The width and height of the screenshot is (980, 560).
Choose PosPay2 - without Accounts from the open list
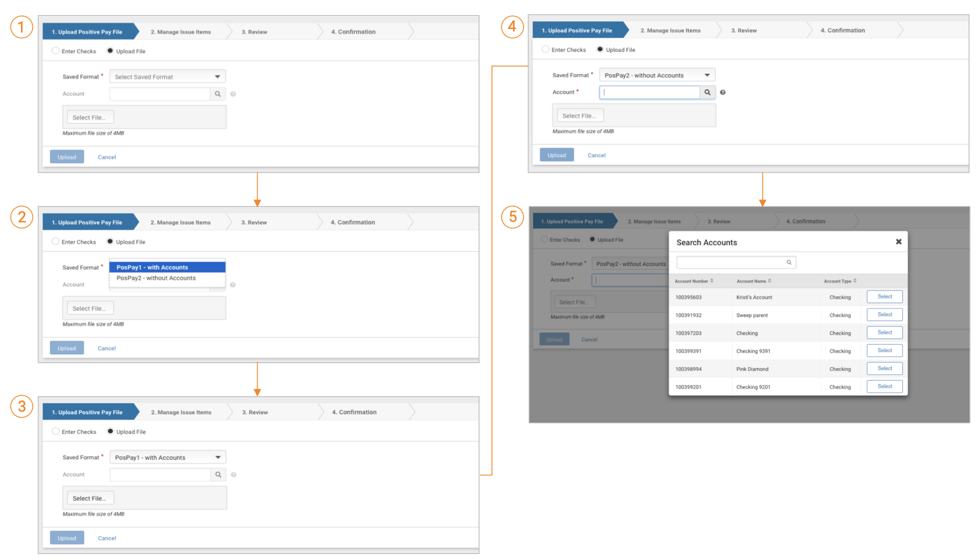tap(156, 278)
